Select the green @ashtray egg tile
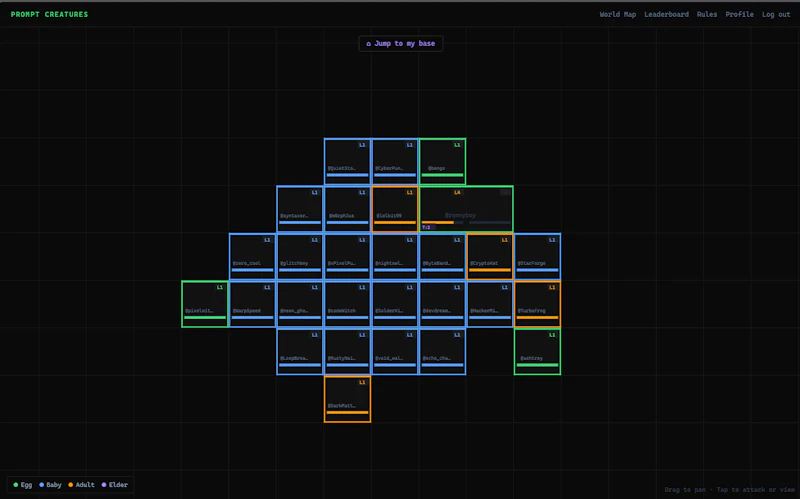The image size is (800, 499). point(537,351)
